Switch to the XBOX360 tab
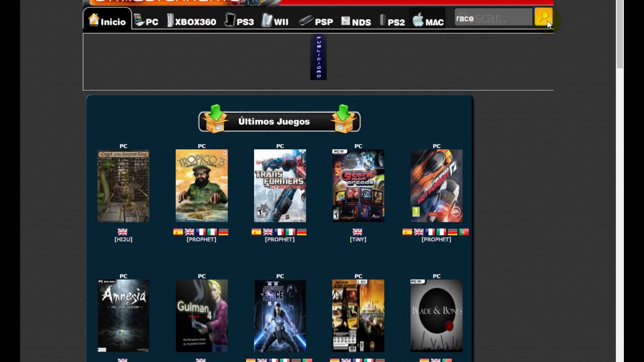 192,21
